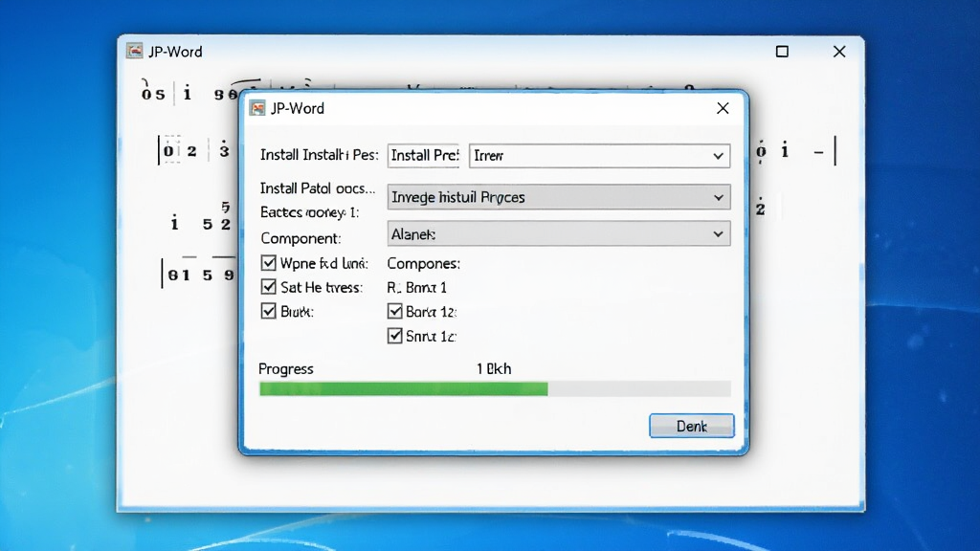
Task: Toggle the "Snra 1z" checkbox
Action: point(394,336)
